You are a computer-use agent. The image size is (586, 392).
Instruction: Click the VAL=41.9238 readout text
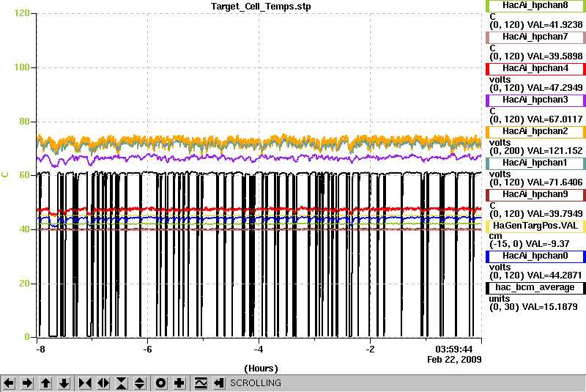click(x=555, y=25)
